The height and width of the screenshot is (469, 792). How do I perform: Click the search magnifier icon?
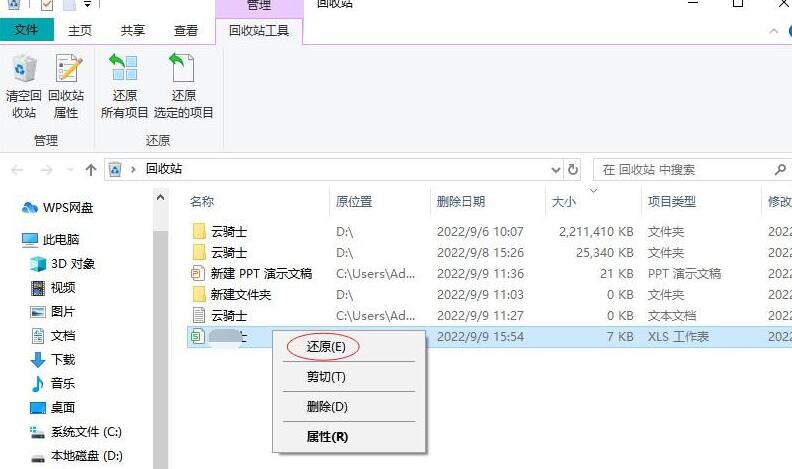780,170
